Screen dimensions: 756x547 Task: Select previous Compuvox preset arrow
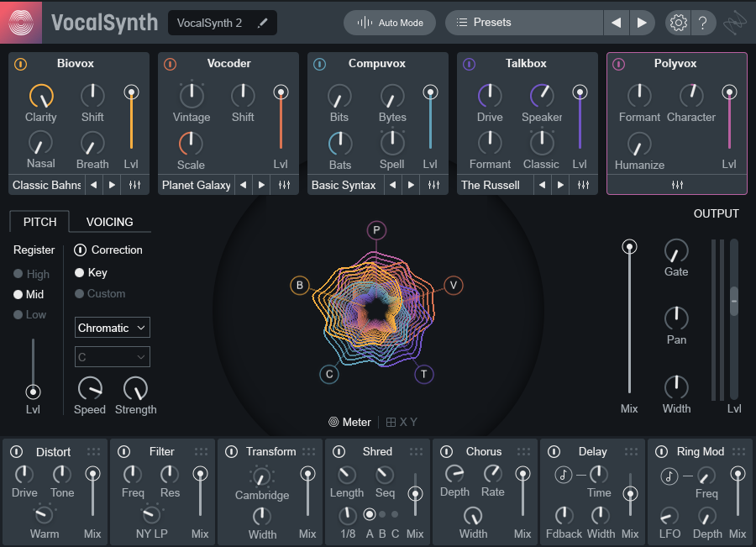(393, 185)
